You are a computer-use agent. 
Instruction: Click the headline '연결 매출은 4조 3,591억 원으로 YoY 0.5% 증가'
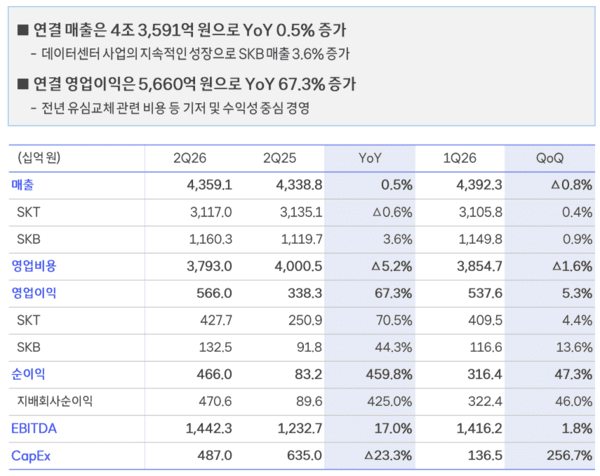click(x=189, y=30)
